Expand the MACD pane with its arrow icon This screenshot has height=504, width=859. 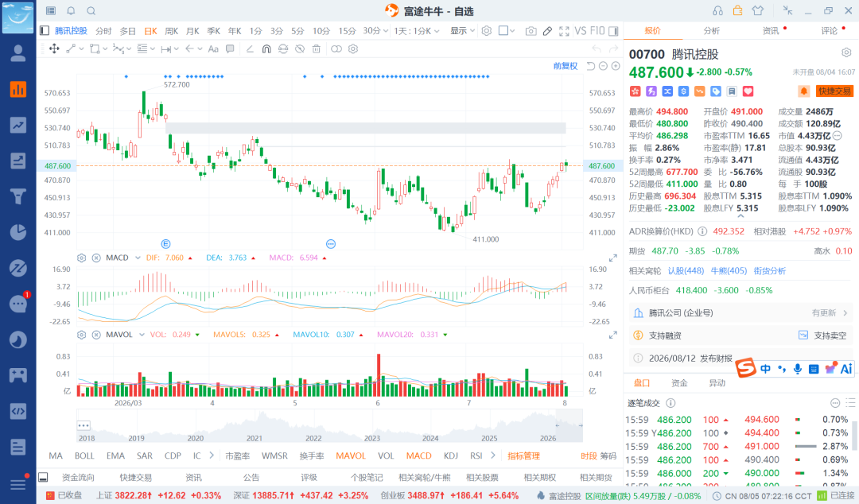point(613,258)
